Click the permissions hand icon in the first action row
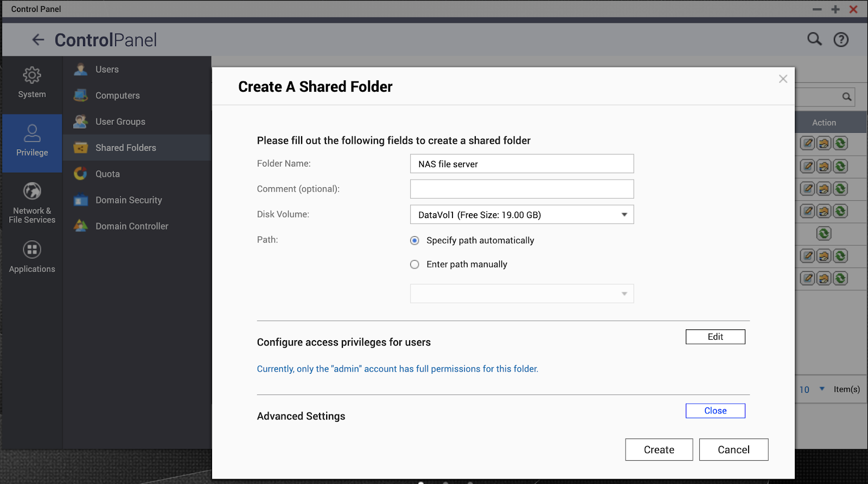The image size is (868, 484). [x=824, y=143]
